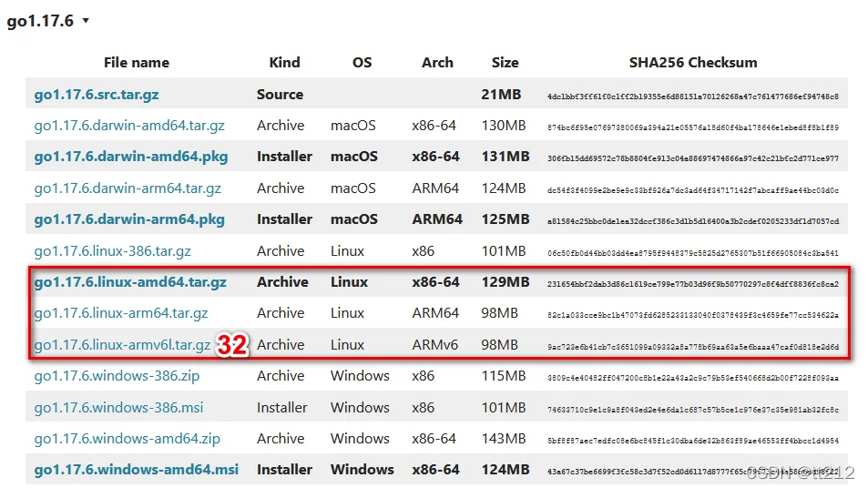
Task: Click the SHA256 Checksum column header
Action: pyautogui.click(x=692, y=63)
